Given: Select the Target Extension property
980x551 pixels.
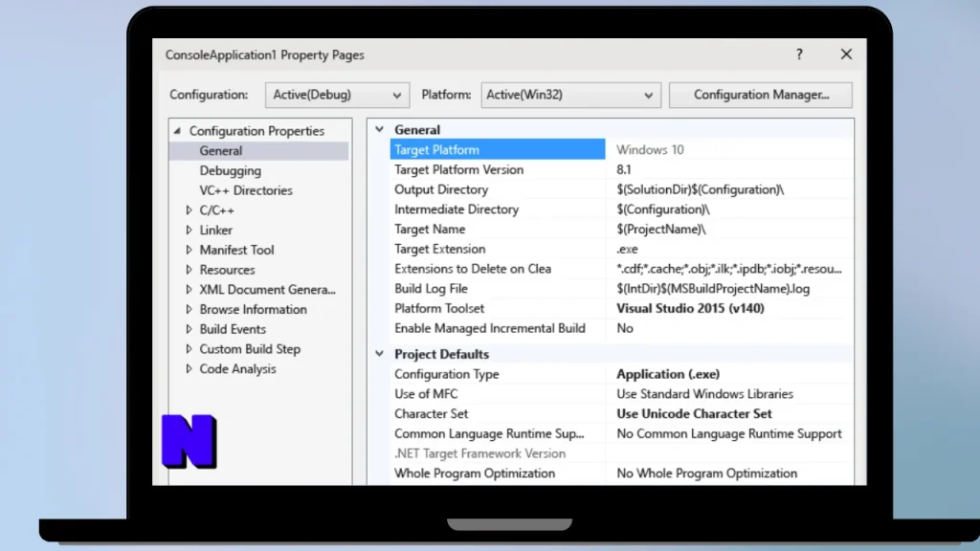Looking at the screenshot, I should tap(439, 250).
